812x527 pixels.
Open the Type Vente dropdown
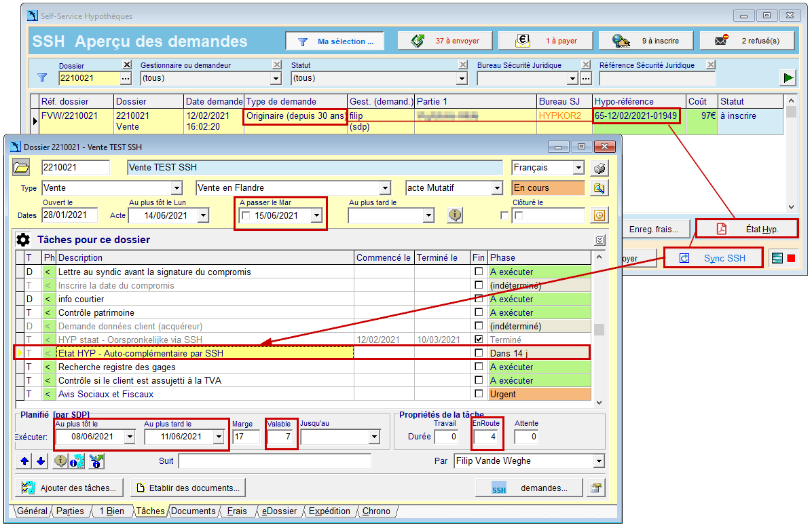(x=177, y=188)
